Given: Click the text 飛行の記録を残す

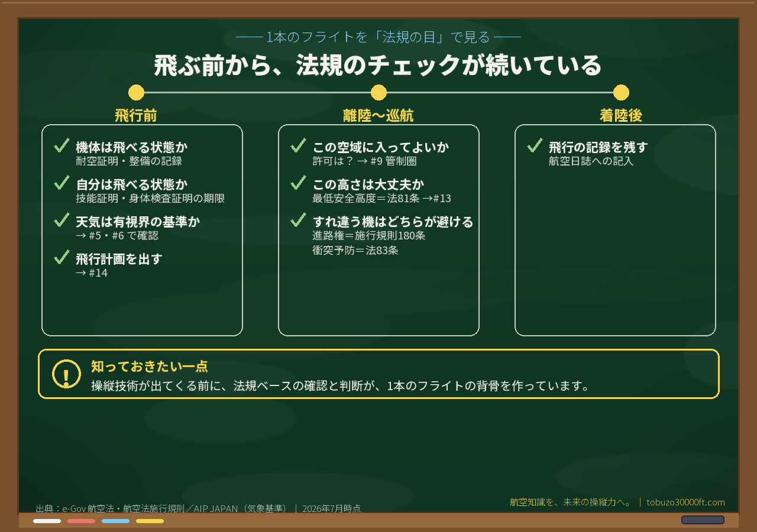Looking at the screenshot, I should [x=599, y=147].
